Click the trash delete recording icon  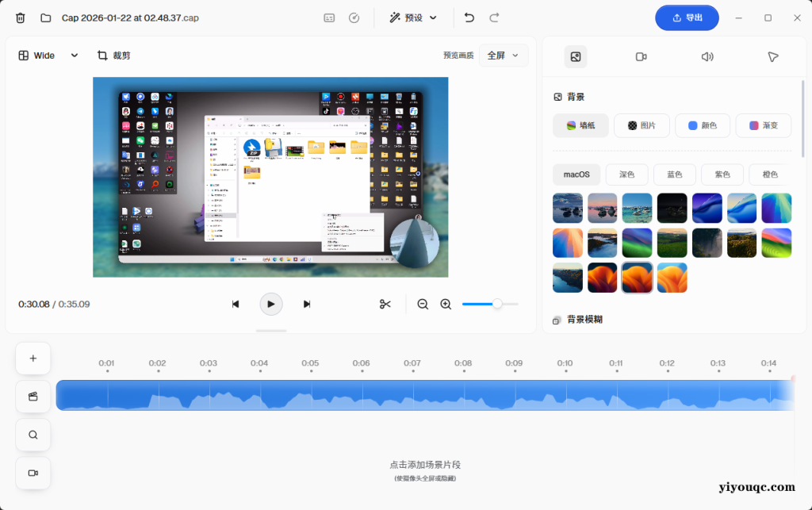tap(21, 17)
